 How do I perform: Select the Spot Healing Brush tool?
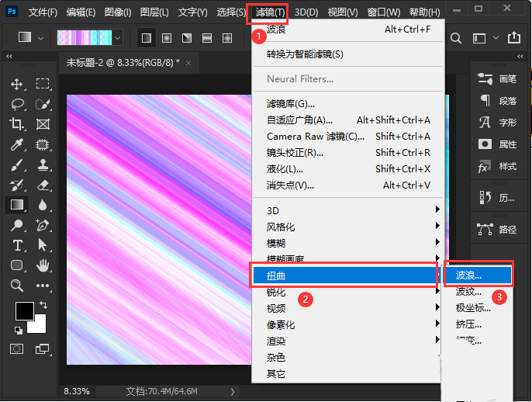tap(43, 144)
